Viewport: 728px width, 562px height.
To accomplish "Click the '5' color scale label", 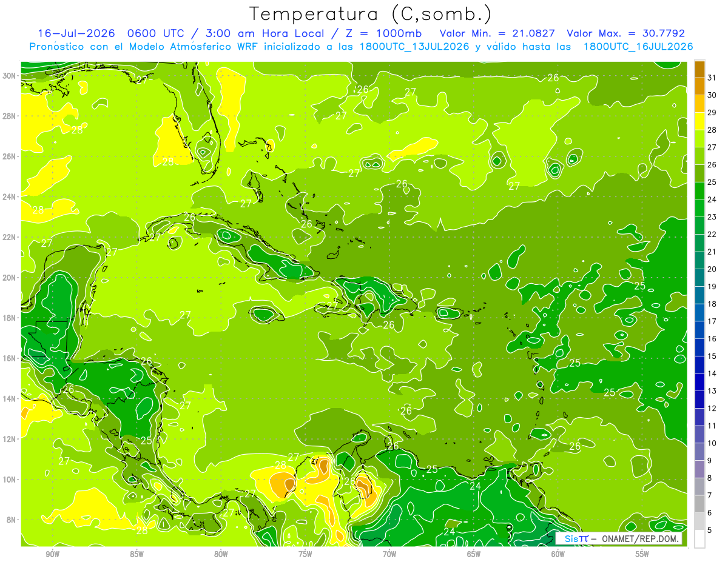I will tap(710, 530).
